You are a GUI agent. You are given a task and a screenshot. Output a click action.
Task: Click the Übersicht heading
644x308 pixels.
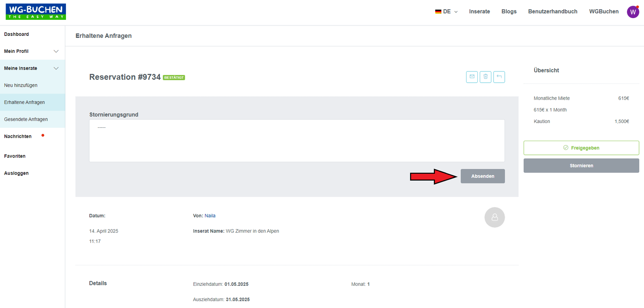[546, 70]
